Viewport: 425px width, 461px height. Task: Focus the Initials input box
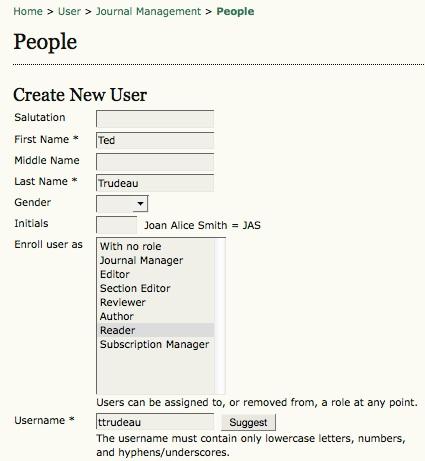[117, 225]
